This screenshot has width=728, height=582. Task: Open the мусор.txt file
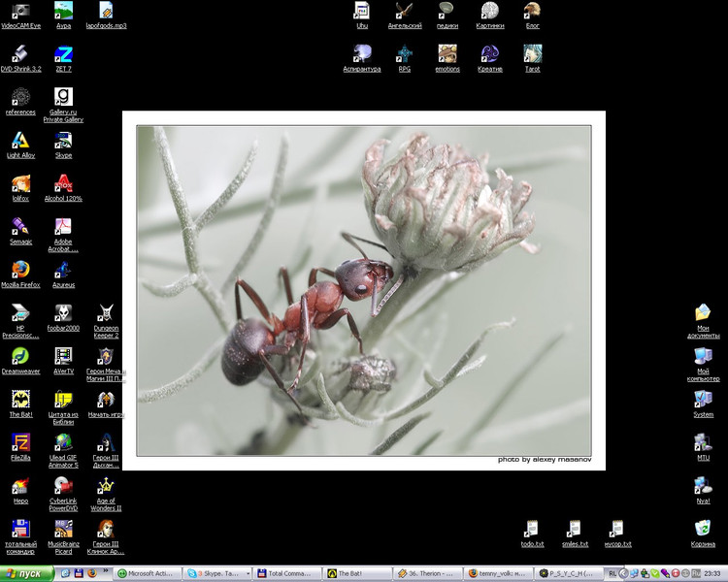[617, 533]
